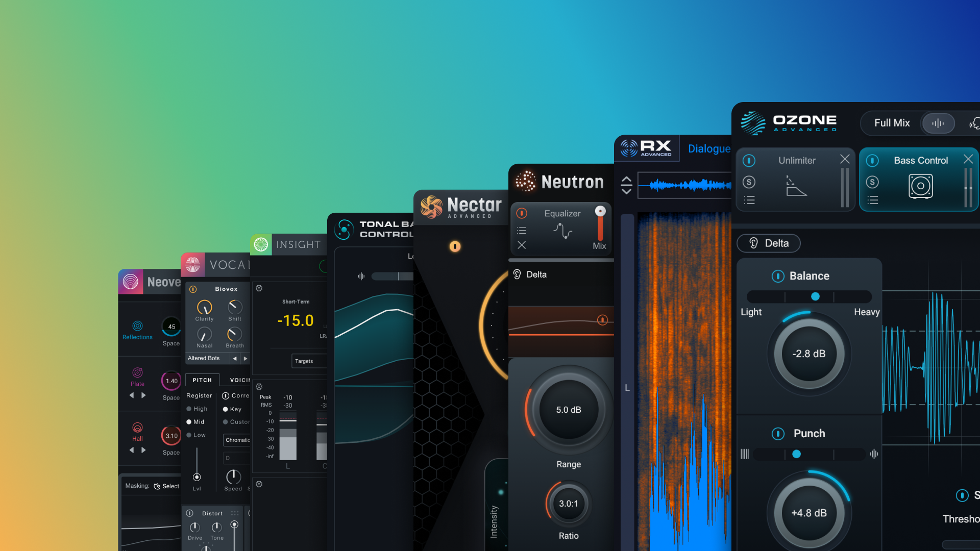
Task: Open the Insight Targets dropdown
Action: click(x=309, y=361)
